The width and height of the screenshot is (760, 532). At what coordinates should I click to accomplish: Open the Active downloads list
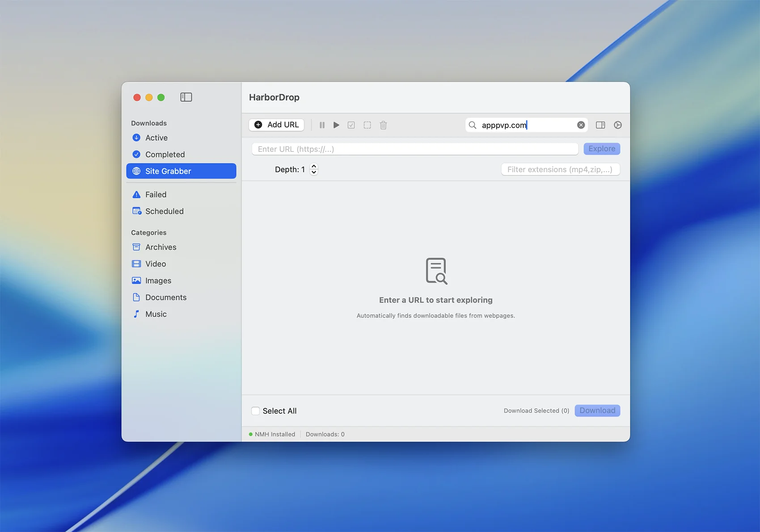point(156,138)
